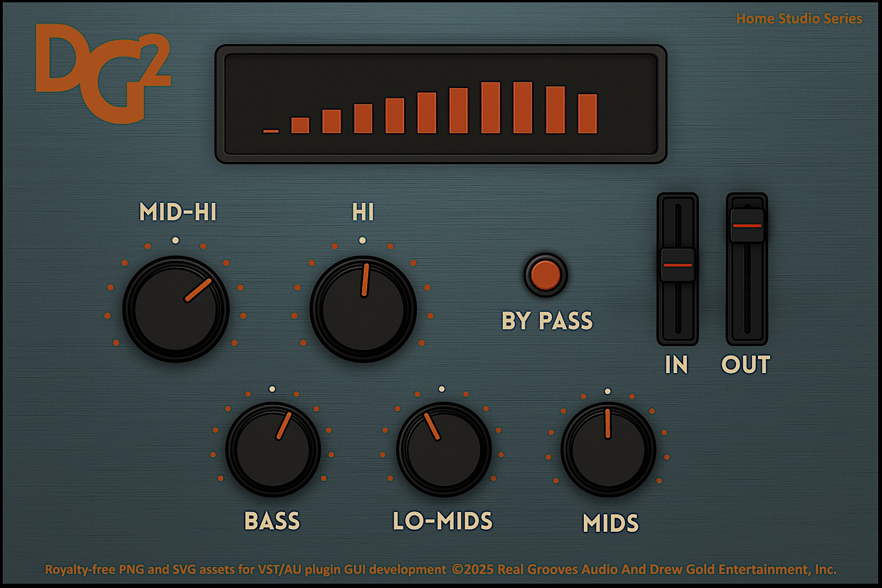Click white center dot above MID-HI knob
The width and height of the screenshot is (882, 588).
(x=175, y=240)
